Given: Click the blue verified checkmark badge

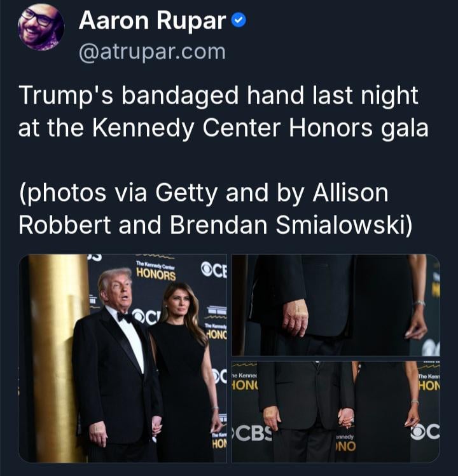Looking at the screenshot, I should [239, 21].
